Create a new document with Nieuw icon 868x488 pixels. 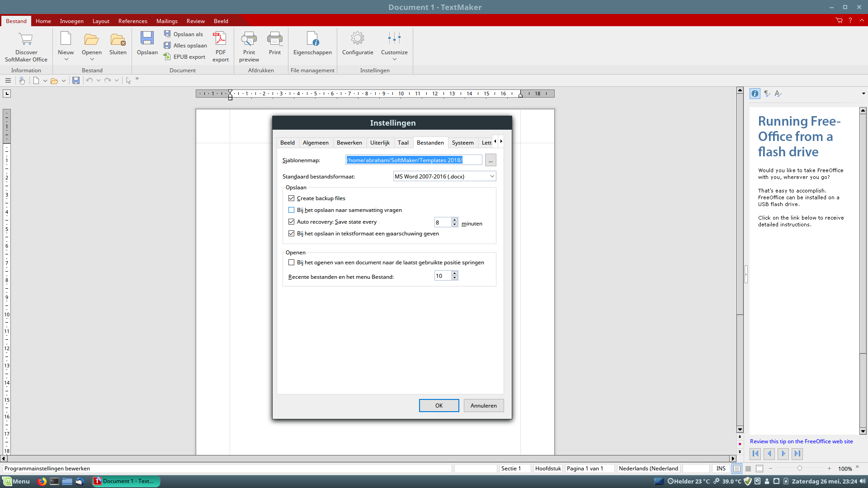coord(66,39)
